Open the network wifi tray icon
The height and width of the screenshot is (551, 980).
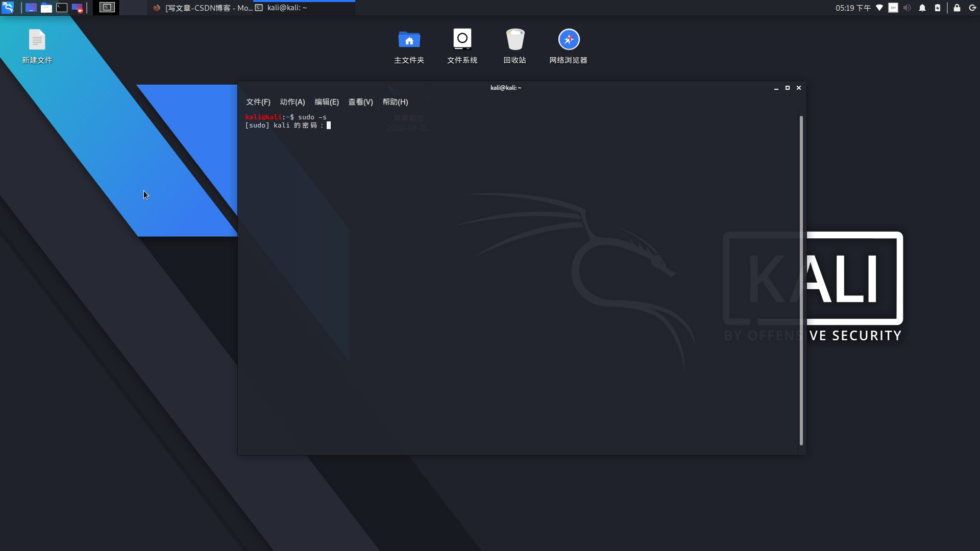879,8
